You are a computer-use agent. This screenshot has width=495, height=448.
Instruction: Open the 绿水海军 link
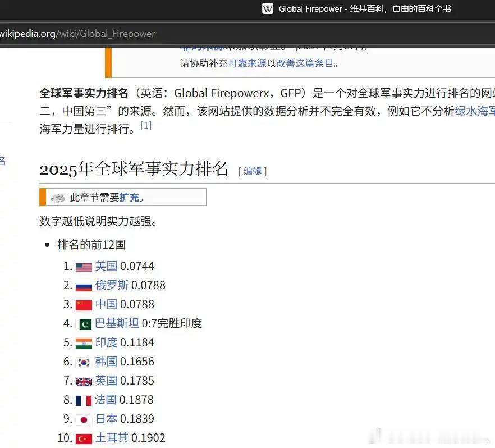coord(474,111)
